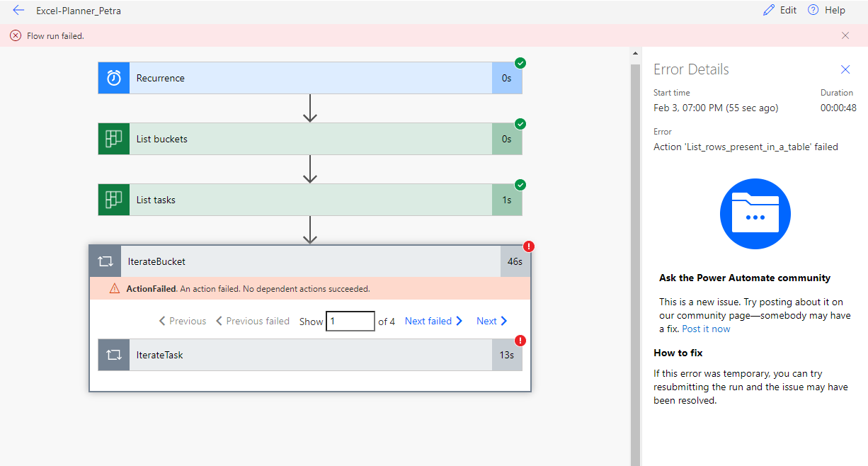
Task: Click the 0s duration on List buckets
Action: tap(507, 139)
